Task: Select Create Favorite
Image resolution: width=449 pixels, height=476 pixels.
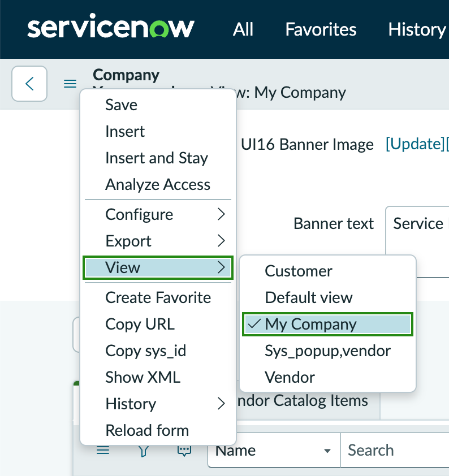Action: 158,297
